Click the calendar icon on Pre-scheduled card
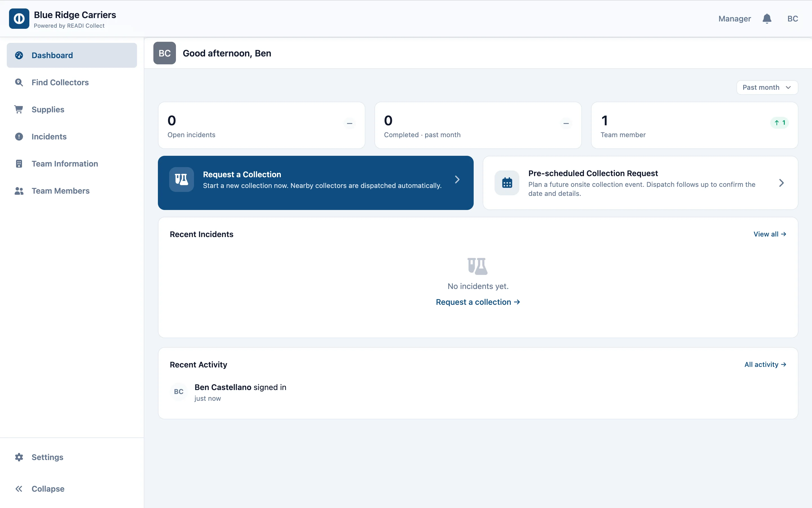812x508 pixels. click(507, 183)
